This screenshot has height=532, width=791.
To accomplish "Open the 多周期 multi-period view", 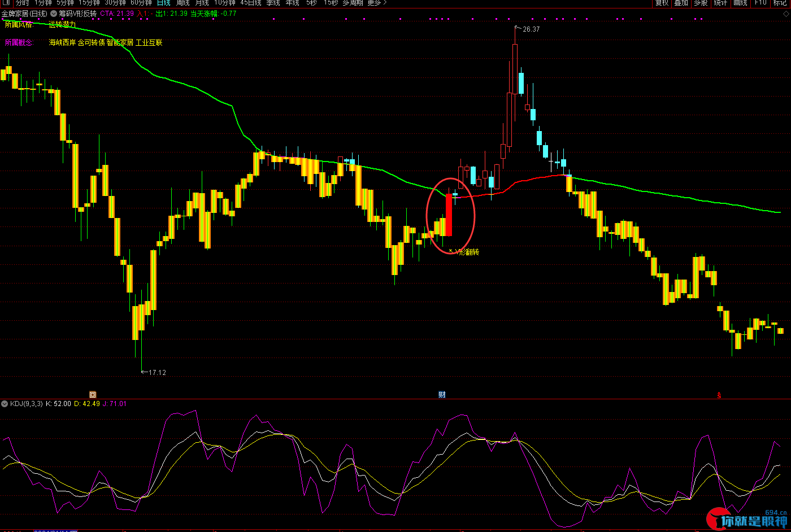I will click(353, 3).
